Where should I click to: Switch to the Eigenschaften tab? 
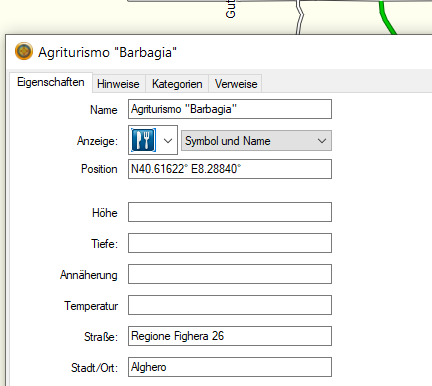click(x=51, y=82)
